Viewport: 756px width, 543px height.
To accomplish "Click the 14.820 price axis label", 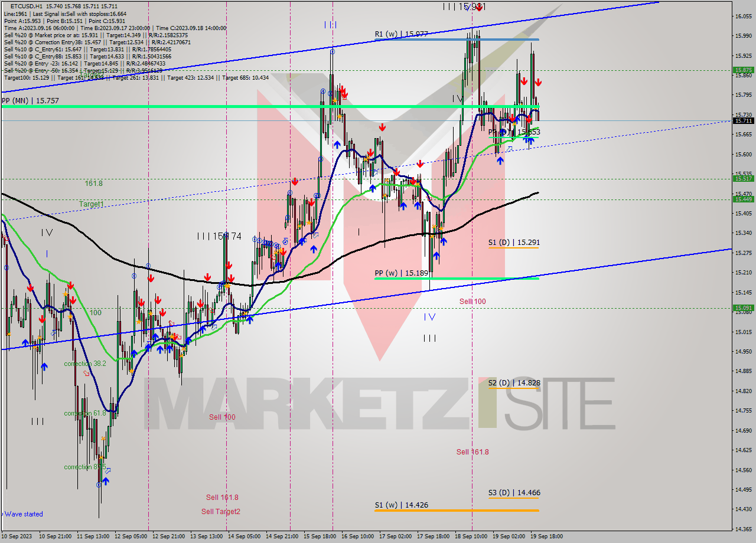I will click(x=744, y=391).
